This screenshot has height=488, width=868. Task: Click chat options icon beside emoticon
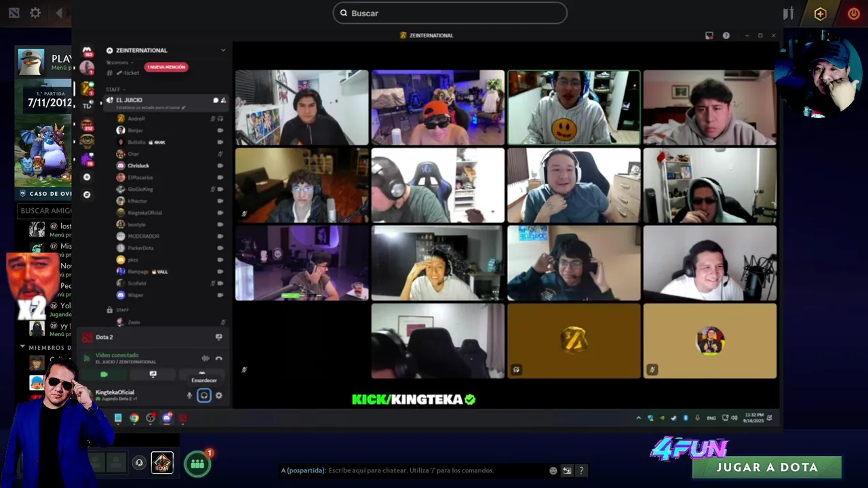point(567,470)
